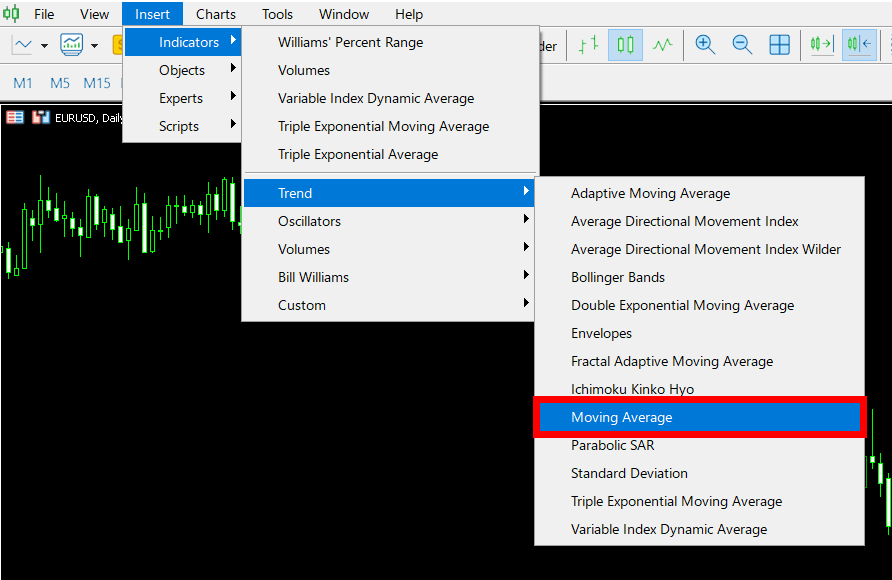This screenshot has width=892, height=580.
Task: Toggle auto scroll to latest bars
Action: 822,44
